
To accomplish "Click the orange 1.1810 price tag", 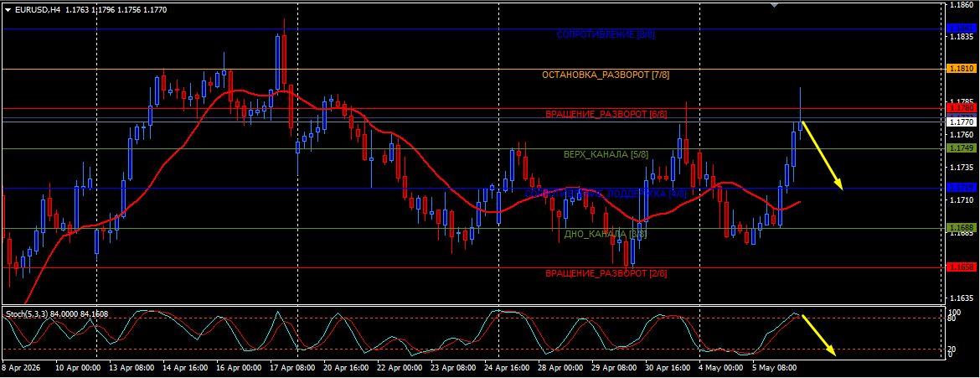I will (962, 68).
